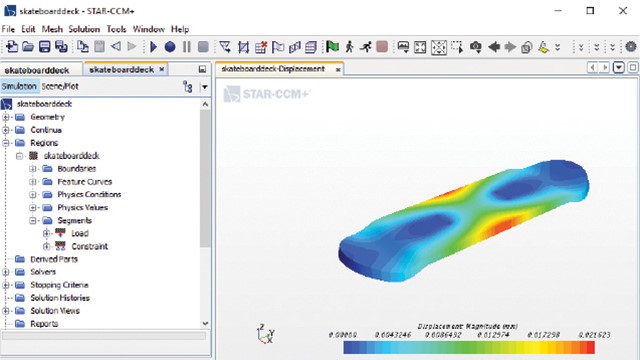Pause the solver with the pause button
The height and width of the screenshot is (360, 640).
(187, 47)
